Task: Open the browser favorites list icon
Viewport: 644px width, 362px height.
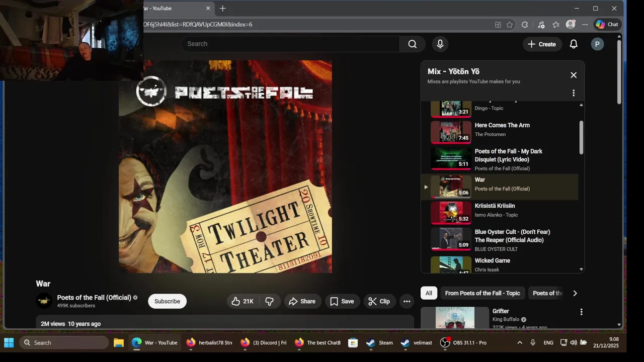Action: point(556,24)
